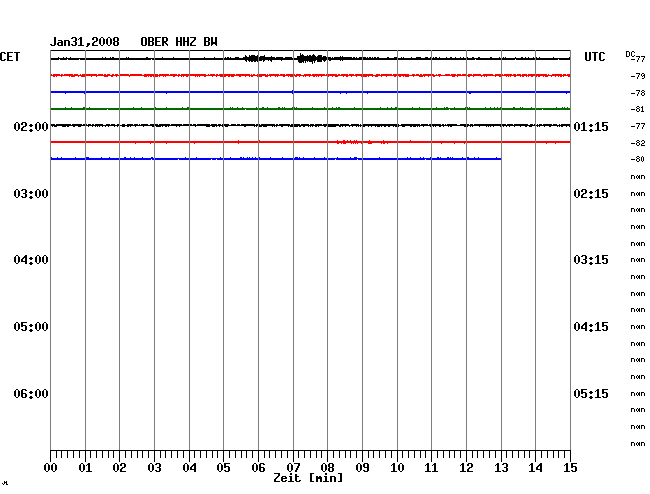
Task: Select the 04:00 CET time label
Action: [31, 260]
